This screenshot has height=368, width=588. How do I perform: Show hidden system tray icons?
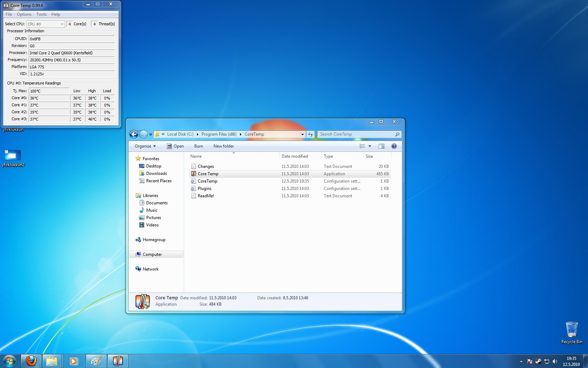(x=521, y=361)
